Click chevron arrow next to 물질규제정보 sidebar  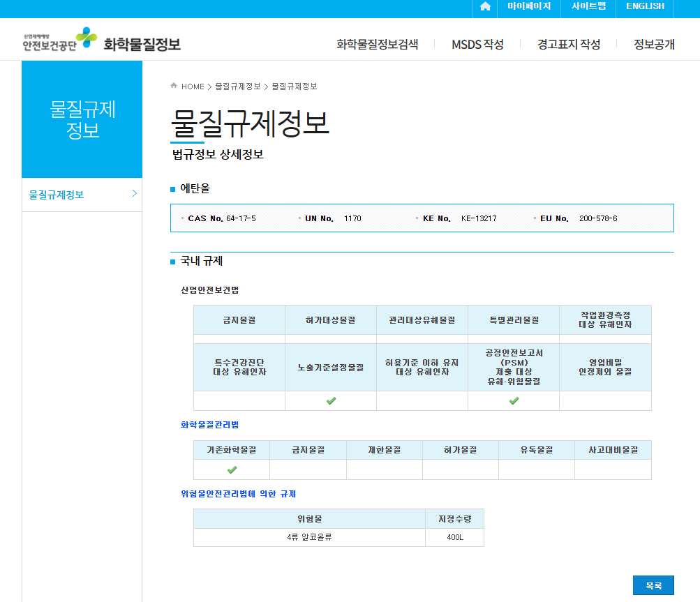tap(135, 193)
